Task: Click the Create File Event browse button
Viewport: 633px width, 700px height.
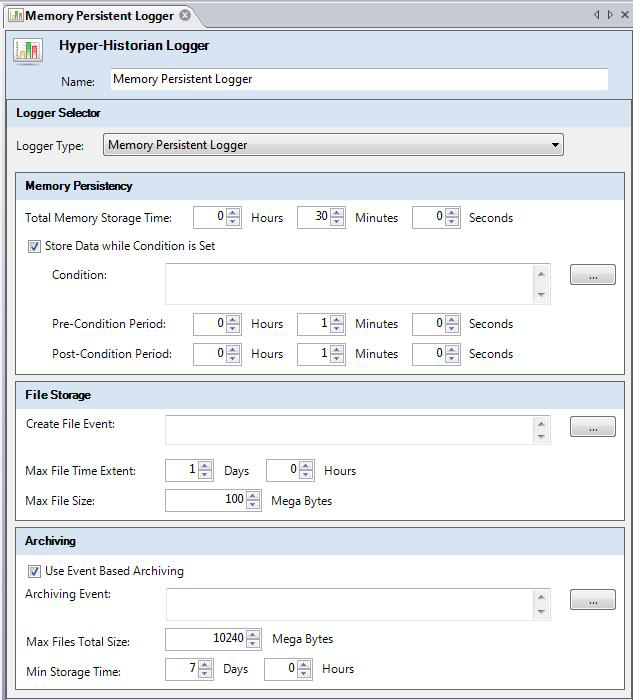Action: pos(592,427)
